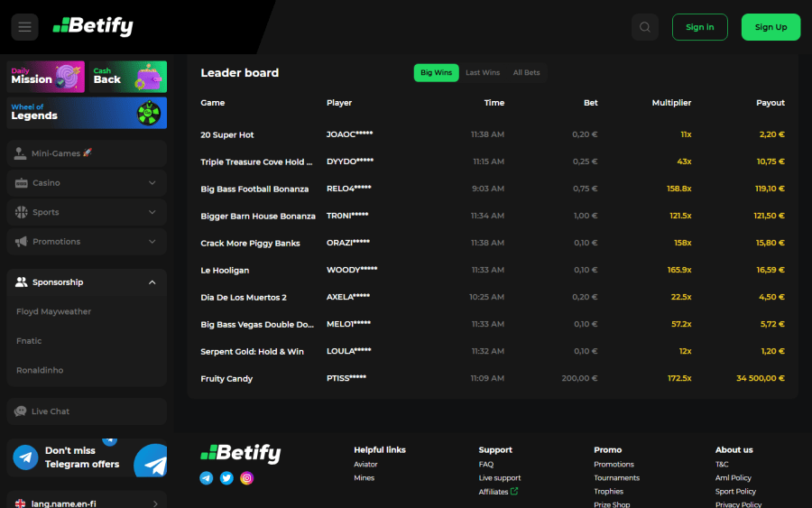Image resolution: width=812 pixels, height=508 pixels.
Task: Click the Multiplier column header
Action: coord(671,103)
